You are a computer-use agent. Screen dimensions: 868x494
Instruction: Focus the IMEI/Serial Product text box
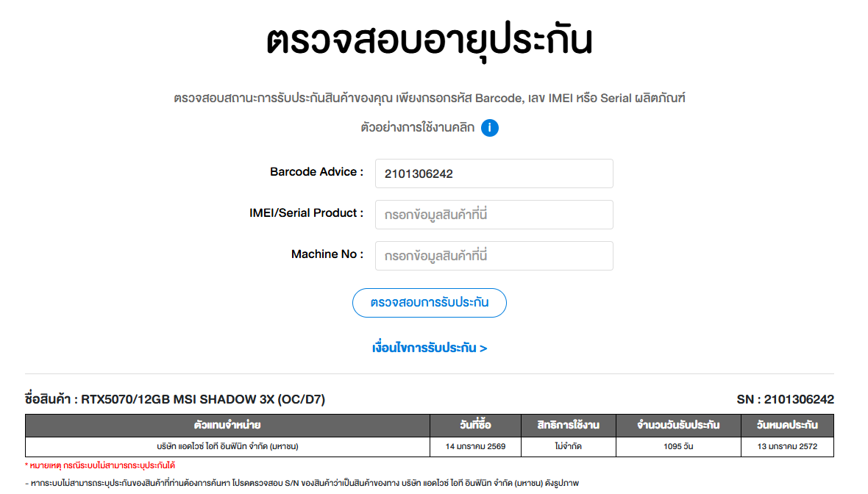click(x=494, y=215)
